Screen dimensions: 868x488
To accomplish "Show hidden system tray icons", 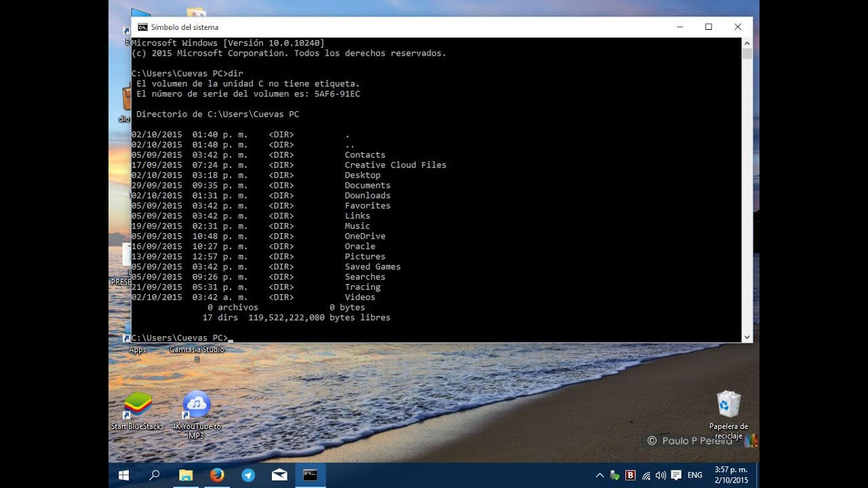I will click(x=599, y=476).
